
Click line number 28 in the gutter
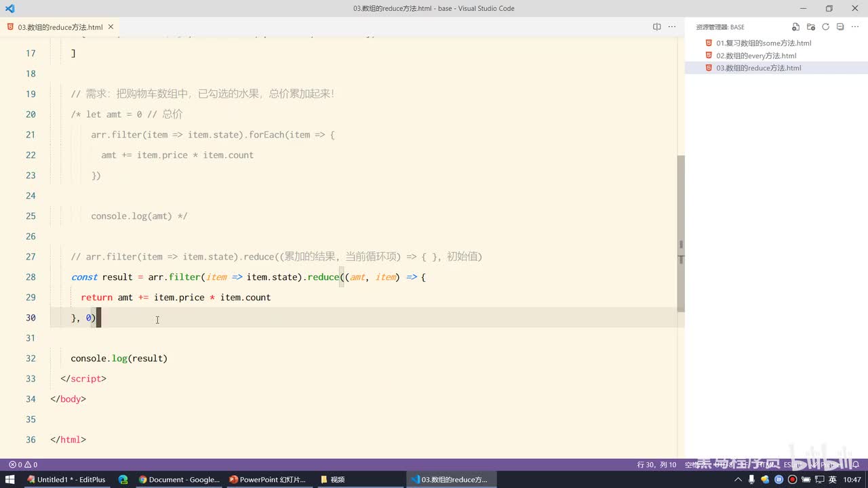point(31,277)
